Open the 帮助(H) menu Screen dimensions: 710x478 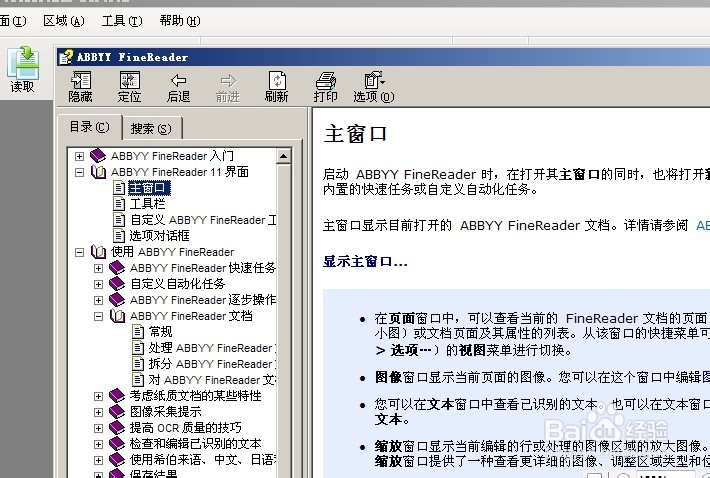[x=180, y=21]
